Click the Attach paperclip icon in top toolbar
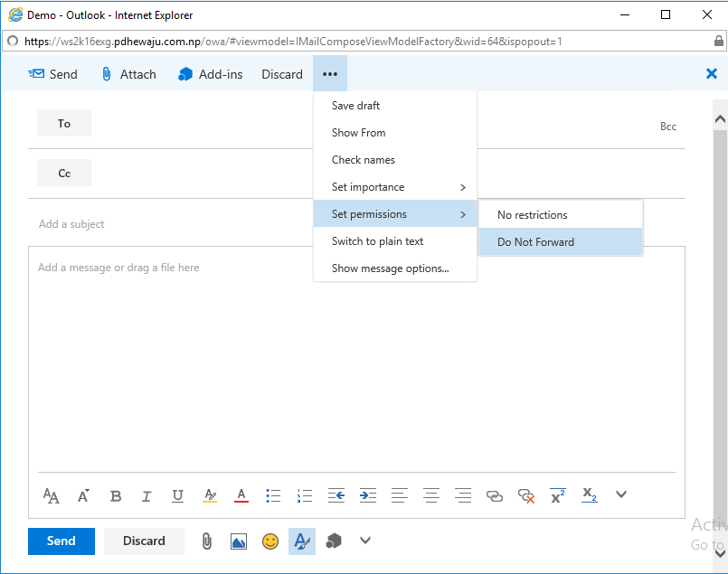The image size is (728, 574). pos(107,74)
